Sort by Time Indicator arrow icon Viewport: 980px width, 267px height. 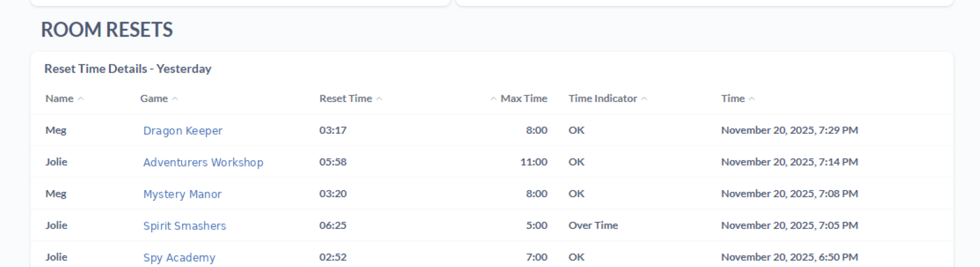644,99
